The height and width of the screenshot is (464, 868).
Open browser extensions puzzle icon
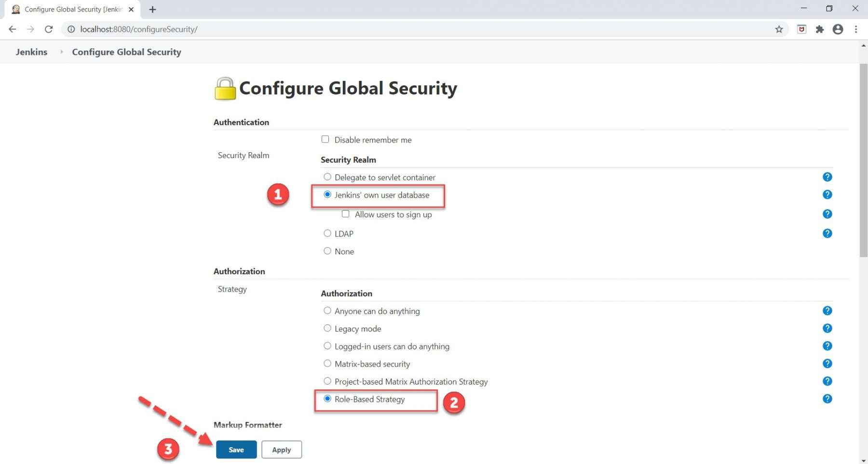coord(820,29)
